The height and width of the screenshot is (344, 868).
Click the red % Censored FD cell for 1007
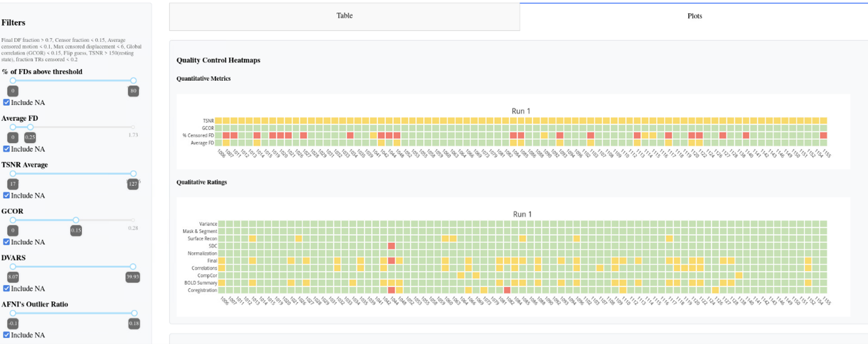pos(226,135)
